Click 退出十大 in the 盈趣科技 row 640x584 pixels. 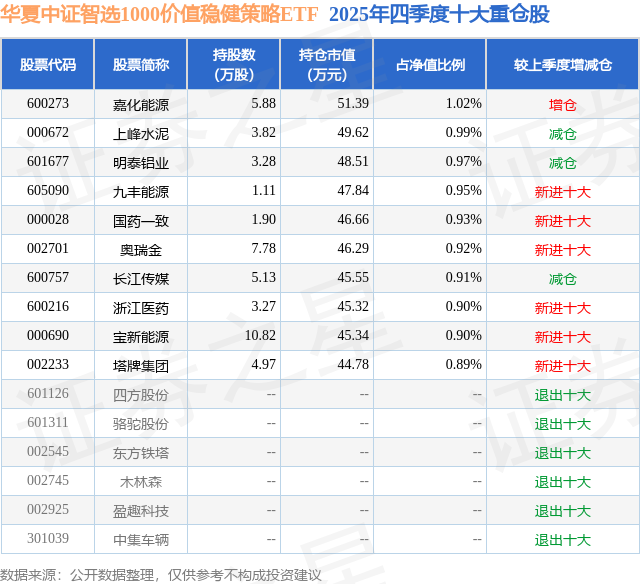pyautogui.click(x=563, y=510)
